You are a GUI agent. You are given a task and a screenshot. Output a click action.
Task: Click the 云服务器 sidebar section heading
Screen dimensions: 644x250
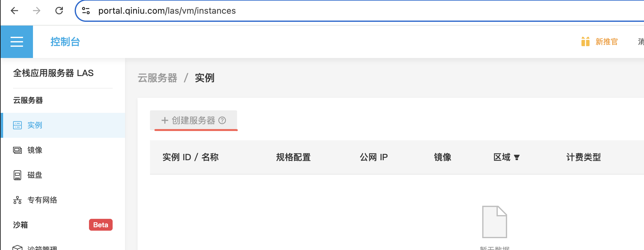click(x=28, y=100)
